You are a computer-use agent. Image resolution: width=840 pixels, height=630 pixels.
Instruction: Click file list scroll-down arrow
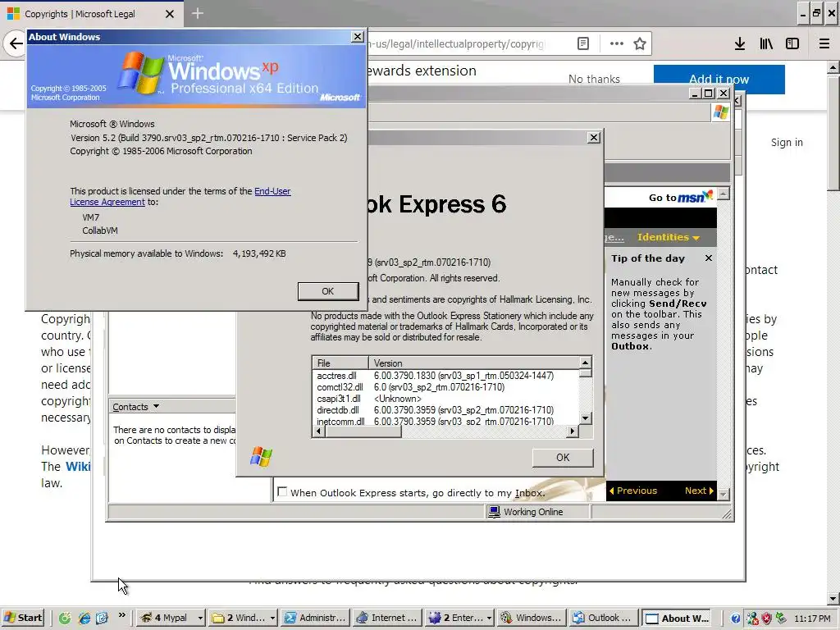tap(586, 419)
